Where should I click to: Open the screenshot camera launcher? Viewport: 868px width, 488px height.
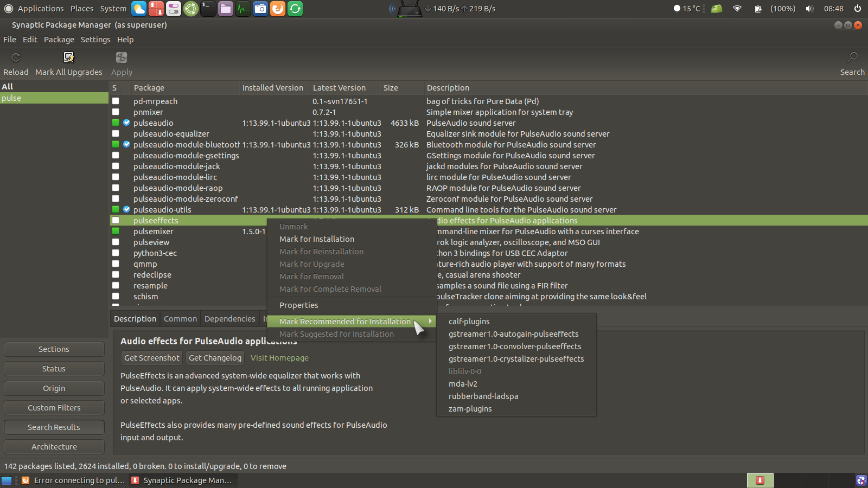[x=260, y=9]
